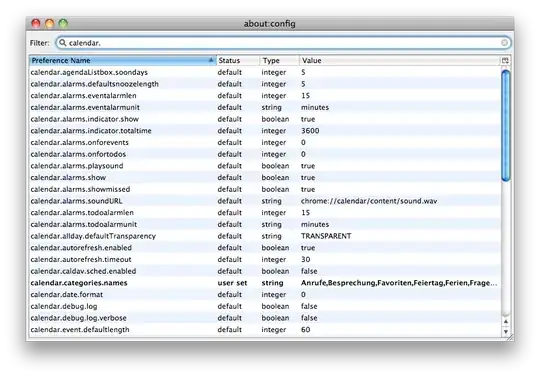
Task: Sort by Value column header
Action: pyautogui.click(x=399, y=61)
